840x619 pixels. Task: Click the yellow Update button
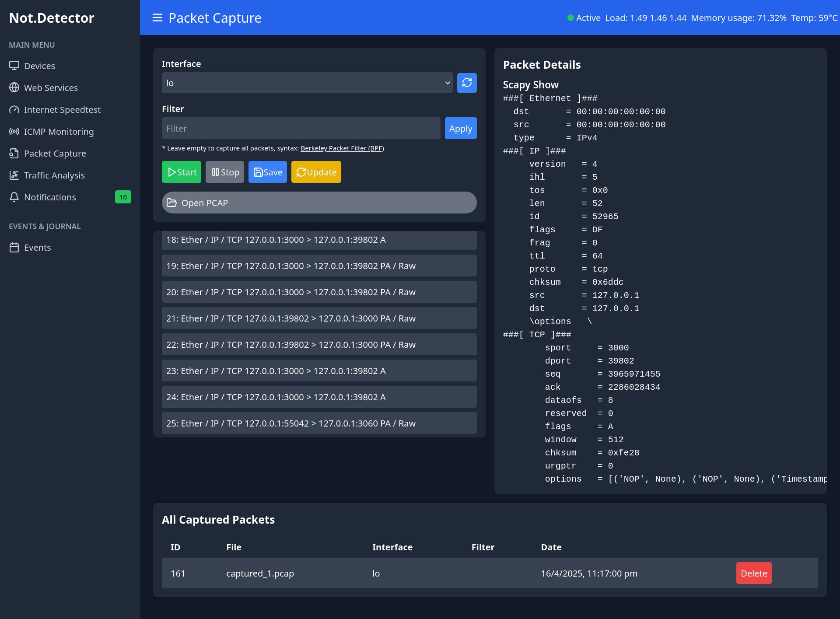click(x=316, y=172)
